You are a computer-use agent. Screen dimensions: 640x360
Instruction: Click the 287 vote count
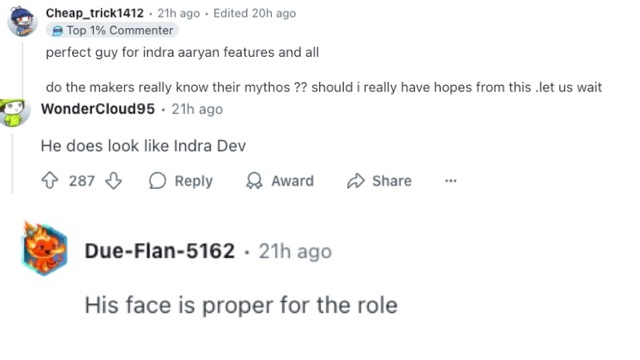coord(82,181)
